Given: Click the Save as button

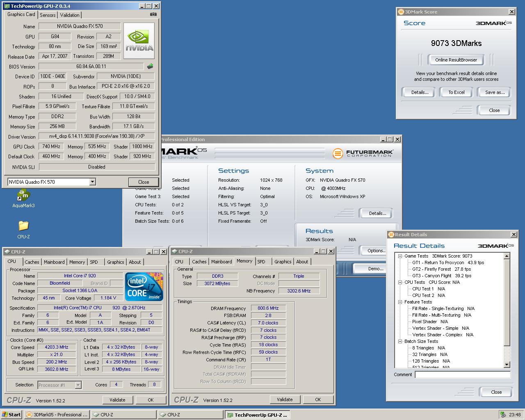Looking at the screenshot, I should [x=494, y=92].
